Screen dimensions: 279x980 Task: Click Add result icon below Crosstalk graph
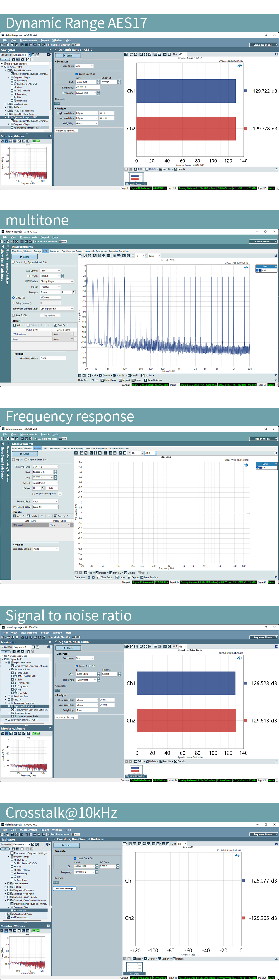click(134, 959)
